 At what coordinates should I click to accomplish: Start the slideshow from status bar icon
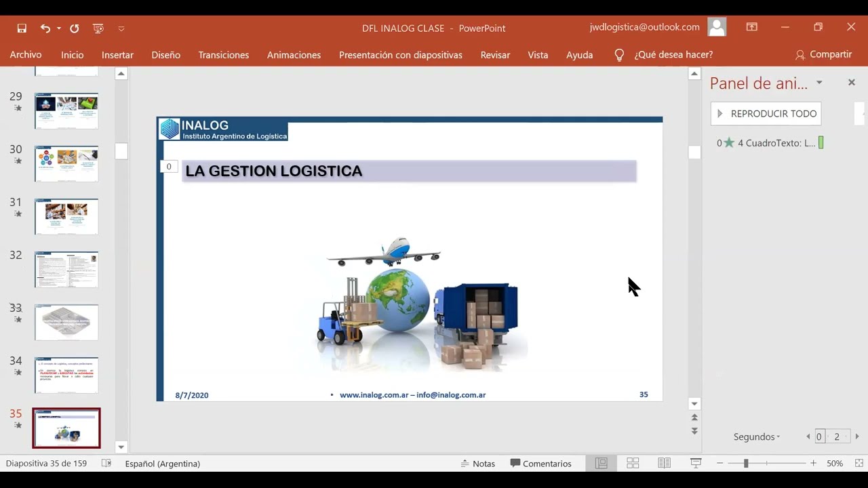coord(696,464)
